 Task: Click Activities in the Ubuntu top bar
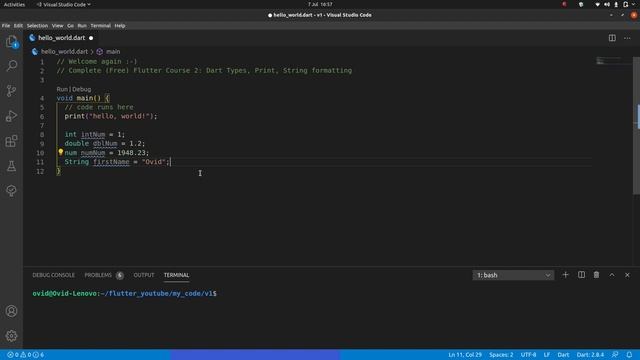(x=14, y=4)
